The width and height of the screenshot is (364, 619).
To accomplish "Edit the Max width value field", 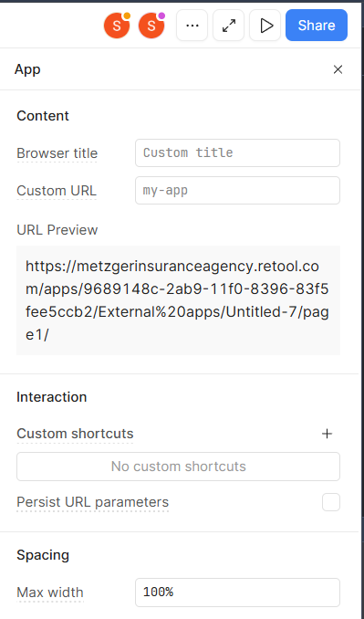I will [237, 593].
